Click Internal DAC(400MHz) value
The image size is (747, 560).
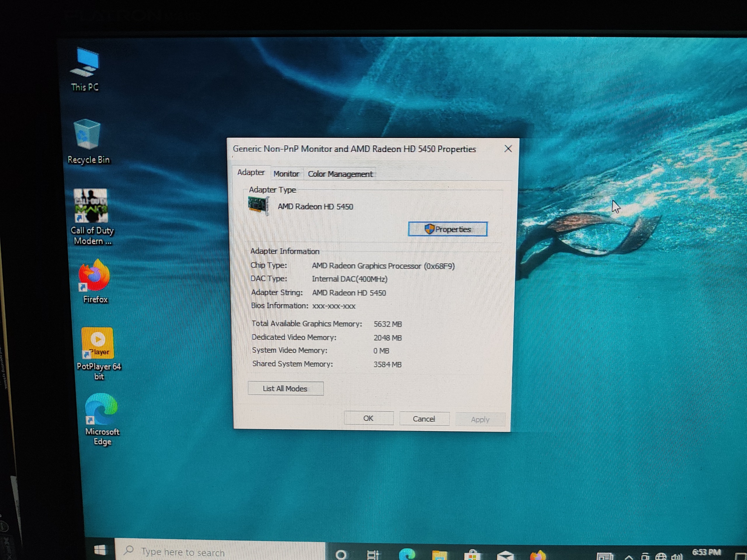point(350,279)
